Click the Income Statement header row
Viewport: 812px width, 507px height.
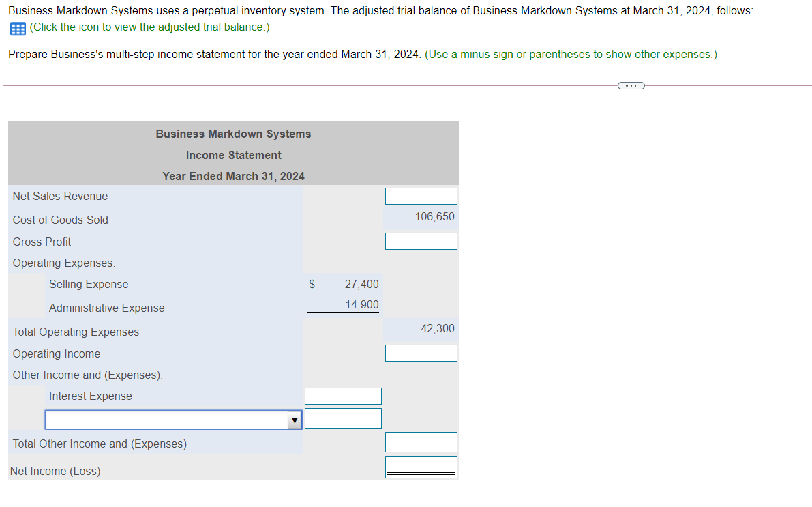(x=233, y=155)
